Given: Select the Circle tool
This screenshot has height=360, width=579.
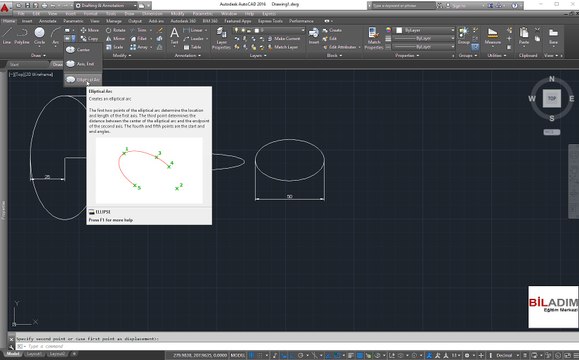Looking at the screenshot, I should (40, 35).
